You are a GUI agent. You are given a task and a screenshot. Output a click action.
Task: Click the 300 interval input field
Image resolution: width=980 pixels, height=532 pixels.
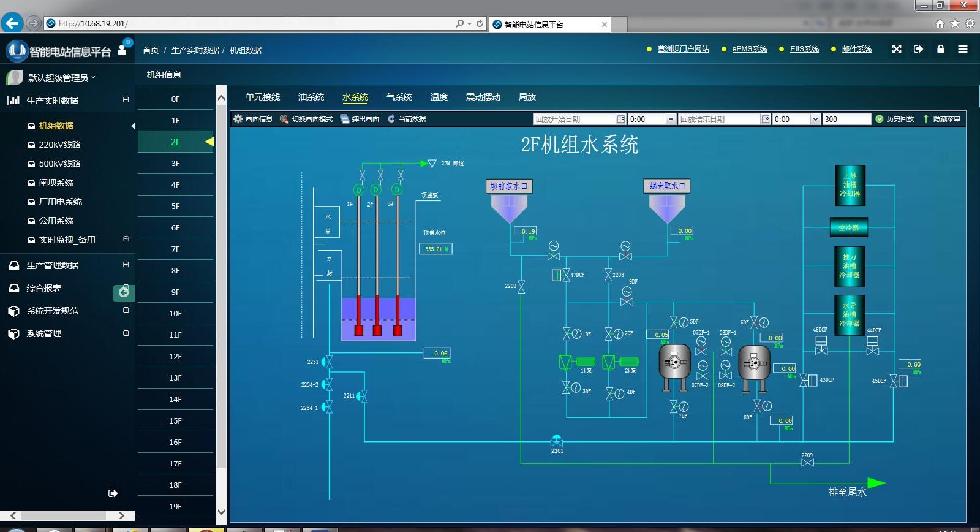point(846,119)
